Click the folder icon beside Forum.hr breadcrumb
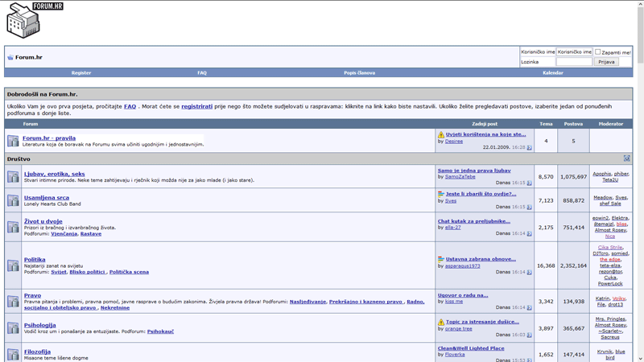This screenshot has height=362, width=644. (10, 57)
